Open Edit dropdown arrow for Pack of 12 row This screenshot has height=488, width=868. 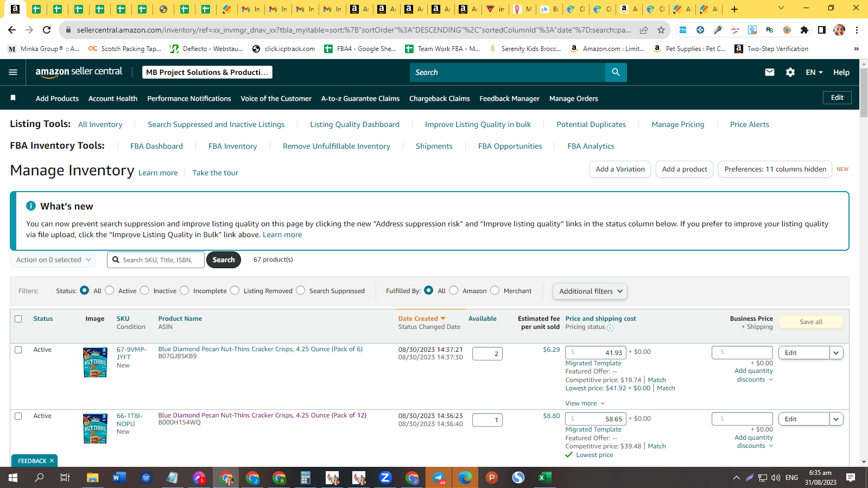click(x=837, y=419)
